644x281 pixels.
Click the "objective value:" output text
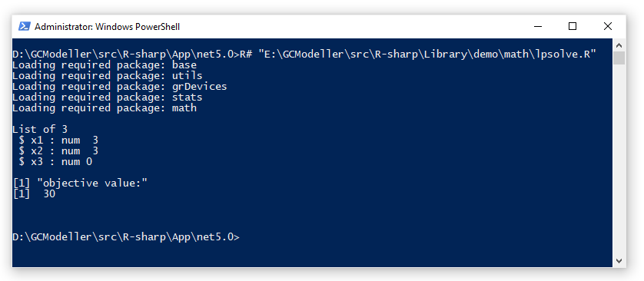point(92,183)
